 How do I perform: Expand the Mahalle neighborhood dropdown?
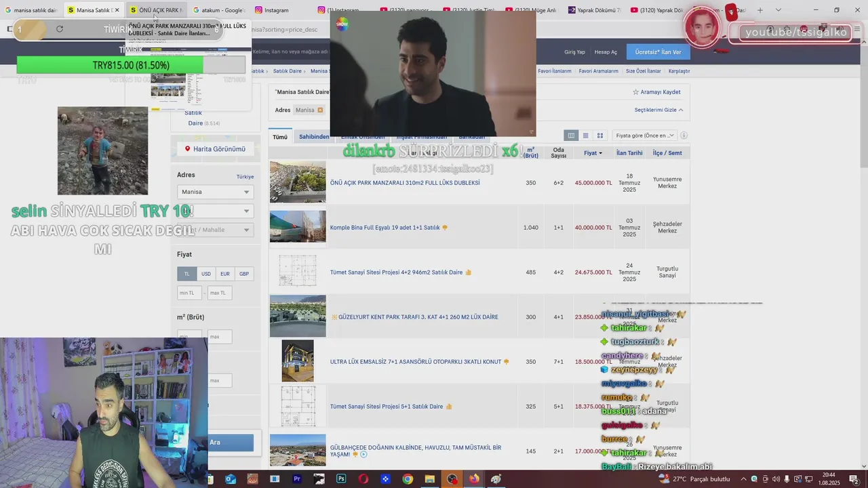coord(215,230)
